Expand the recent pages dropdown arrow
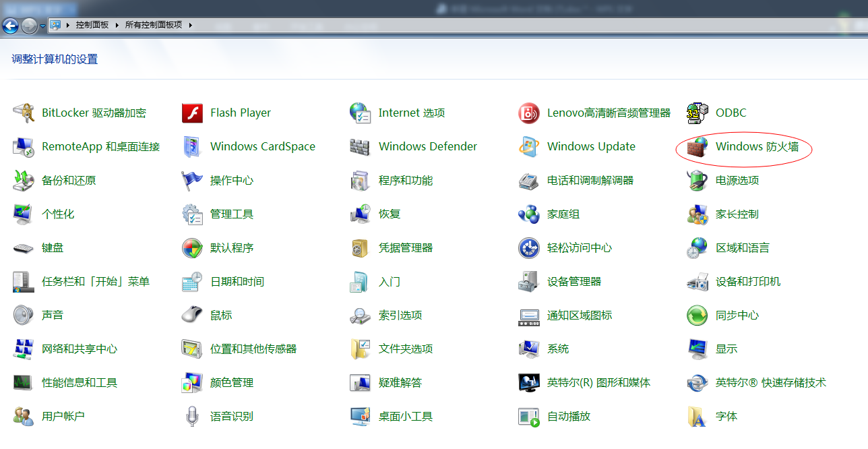The image size is (868, 449). 43,26
